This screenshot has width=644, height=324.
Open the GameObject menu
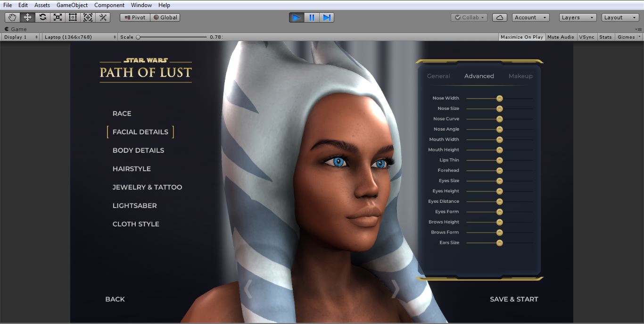(x=72, y=5)
